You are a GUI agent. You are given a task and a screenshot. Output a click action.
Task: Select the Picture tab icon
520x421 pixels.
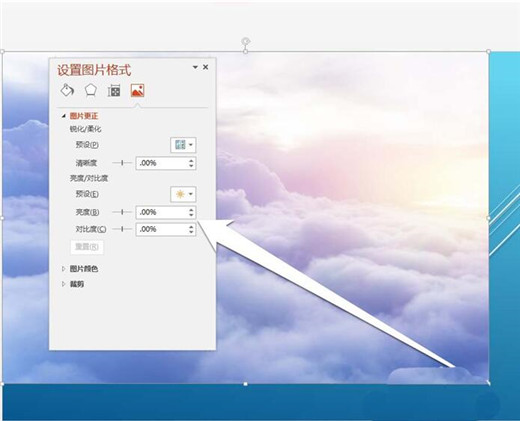coord(137,90)
